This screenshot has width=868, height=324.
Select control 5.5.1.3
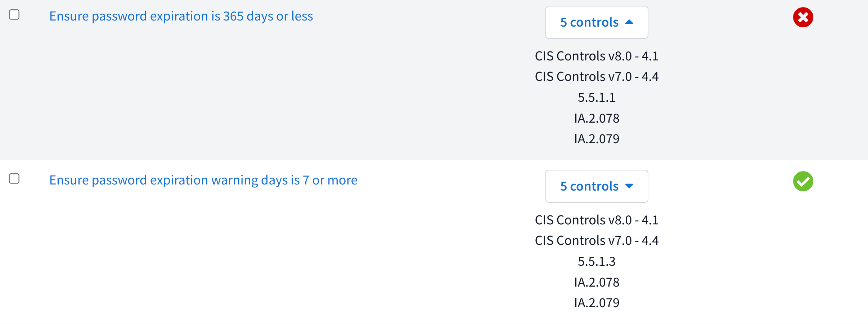597,261
